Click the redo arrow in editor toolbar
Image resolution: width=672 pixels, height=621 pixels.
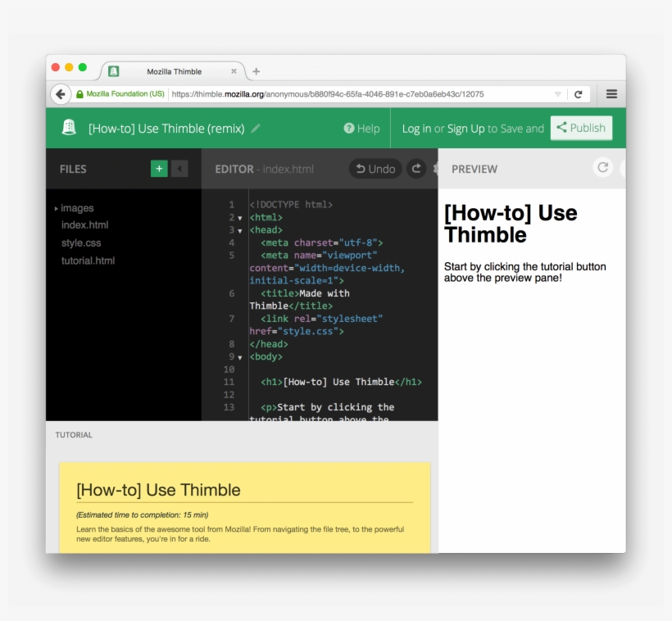coord(416,169)
